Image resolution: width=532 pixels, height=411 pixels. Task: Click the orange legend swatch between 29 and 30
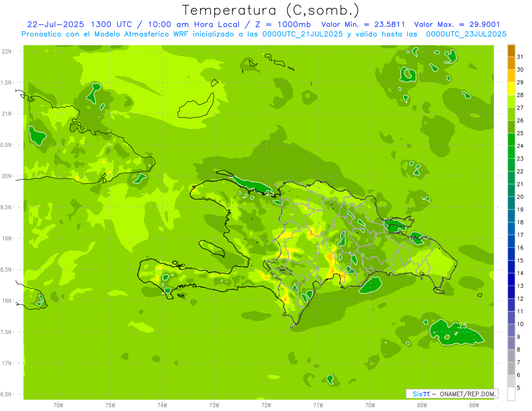[511, 76]
